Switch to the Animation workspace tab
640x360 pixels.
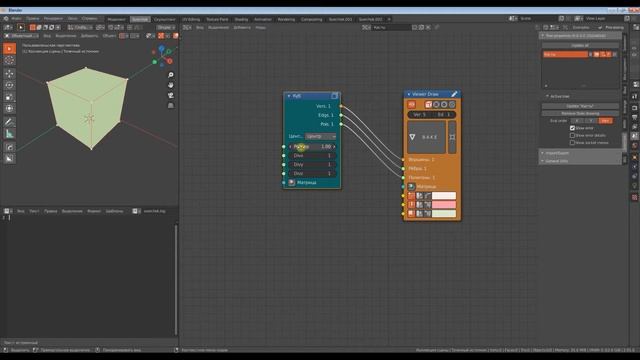[262, 19]
